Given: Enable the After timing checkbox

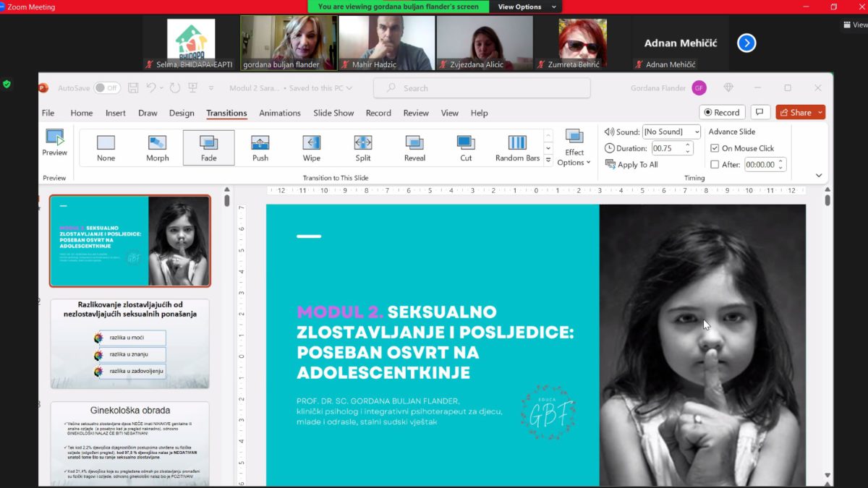Looking at the screenshot, I should click(715, 164).
